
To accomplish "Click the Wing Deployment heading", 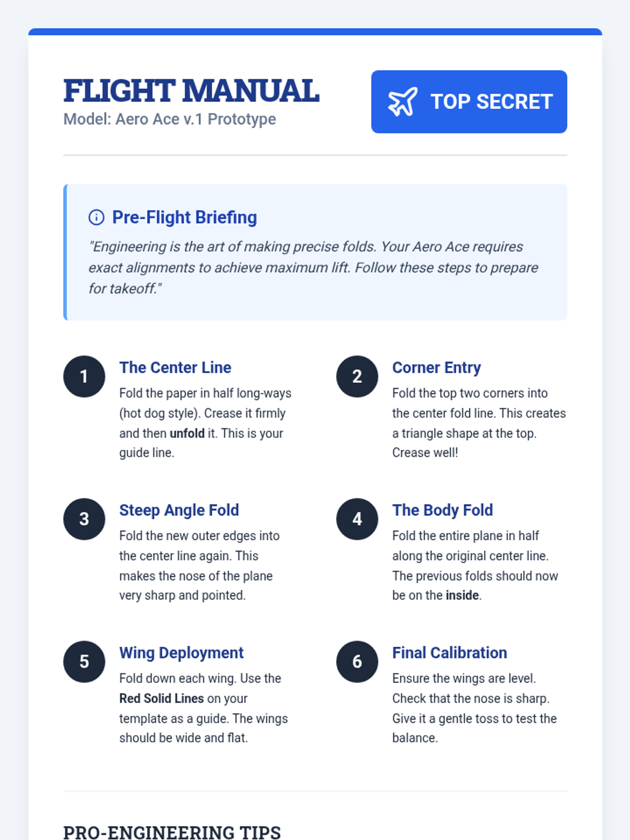I will click(181, 653).
